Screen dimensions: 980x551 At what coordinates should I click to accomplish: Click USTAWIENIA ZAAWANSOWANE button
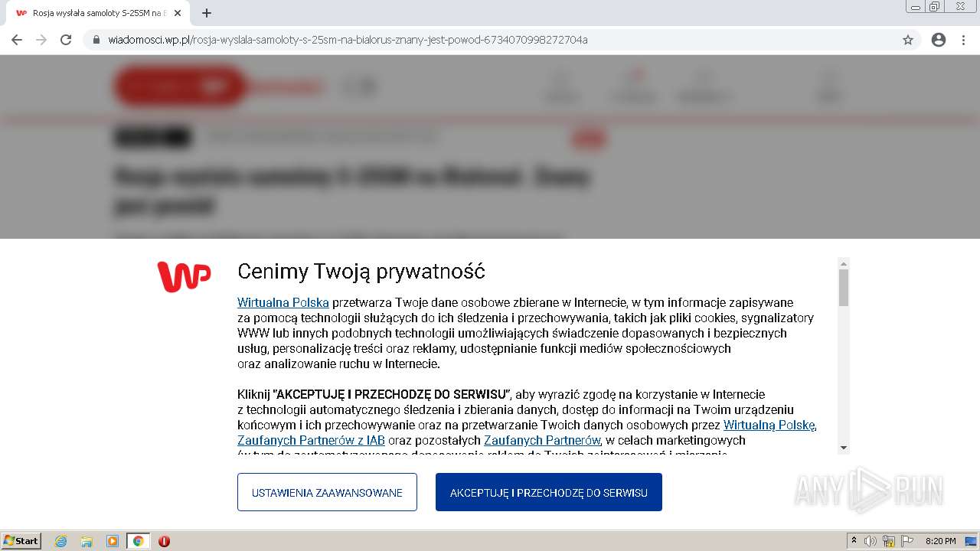(x=327, y=492)
